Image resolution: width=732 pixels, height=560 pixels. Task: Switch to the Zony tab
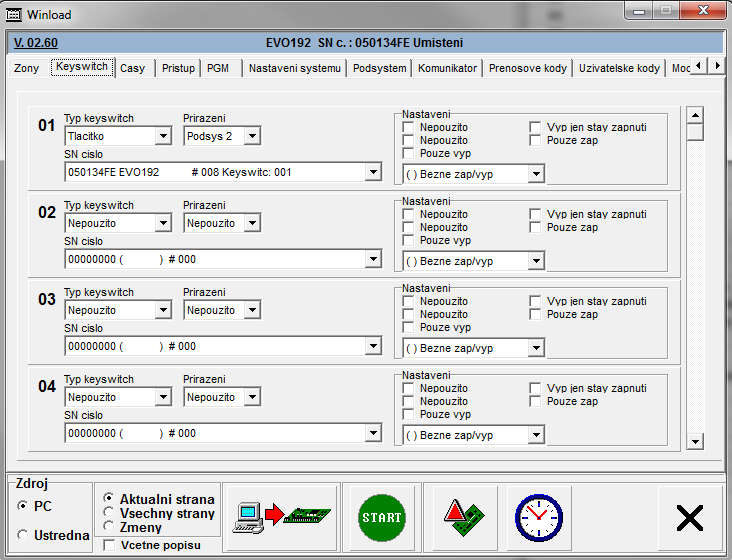[26, 69]
